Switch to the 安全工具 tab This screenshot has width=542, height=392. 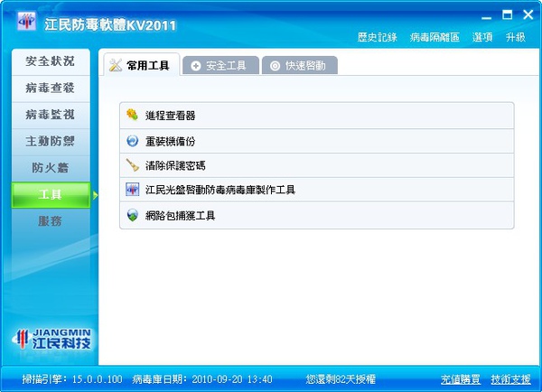click(x=220, y=65)
